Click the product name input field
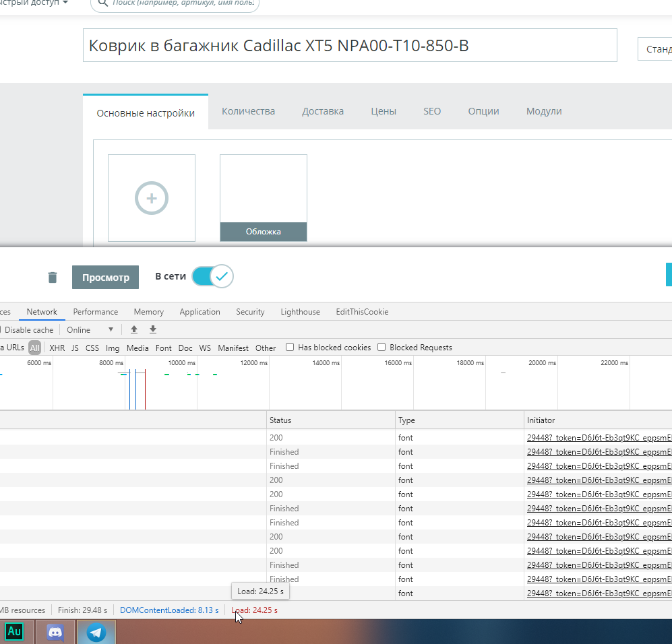The image size is (672, 644). pos(350,45)
